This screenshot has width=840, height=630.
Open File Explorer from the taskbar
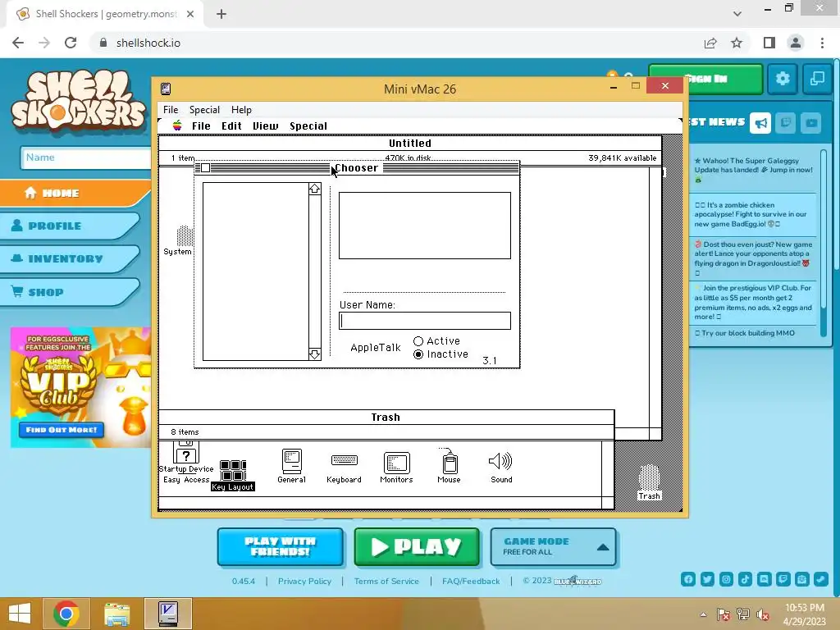pos(116,614)
